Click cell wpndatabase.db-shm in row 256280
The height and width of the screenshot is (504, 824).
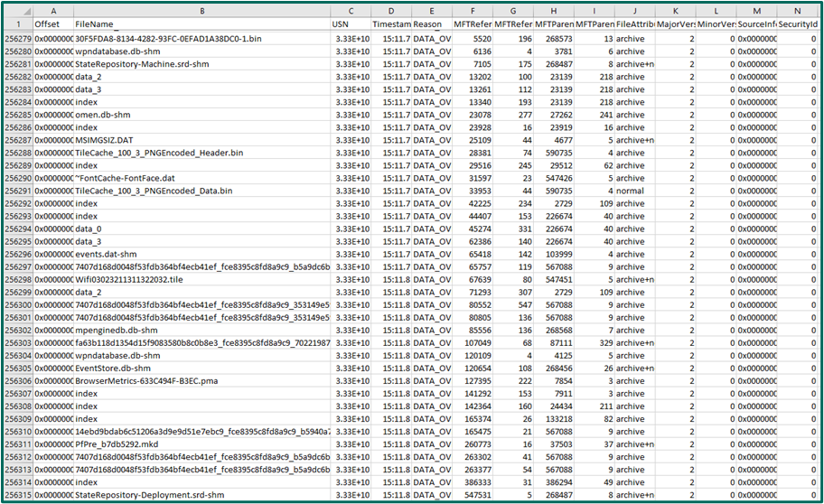pos(201,51)
